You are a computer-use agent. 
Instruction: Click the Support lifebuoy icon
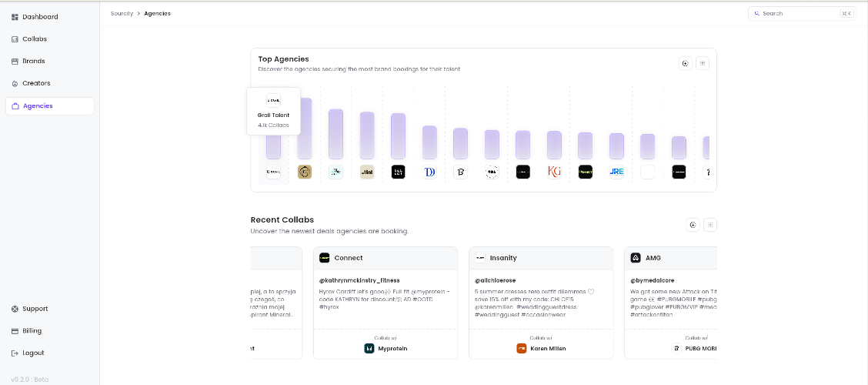pos(15,309)
